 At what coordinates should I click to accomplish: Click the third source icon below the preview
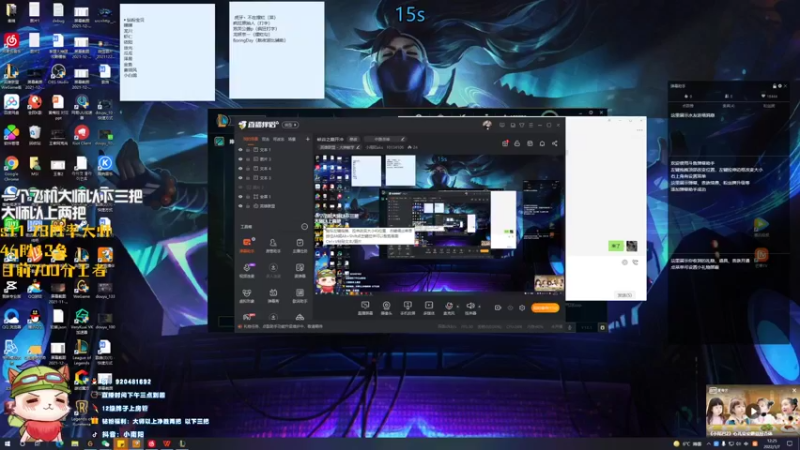pyautogui.click(x=407, y=307)
